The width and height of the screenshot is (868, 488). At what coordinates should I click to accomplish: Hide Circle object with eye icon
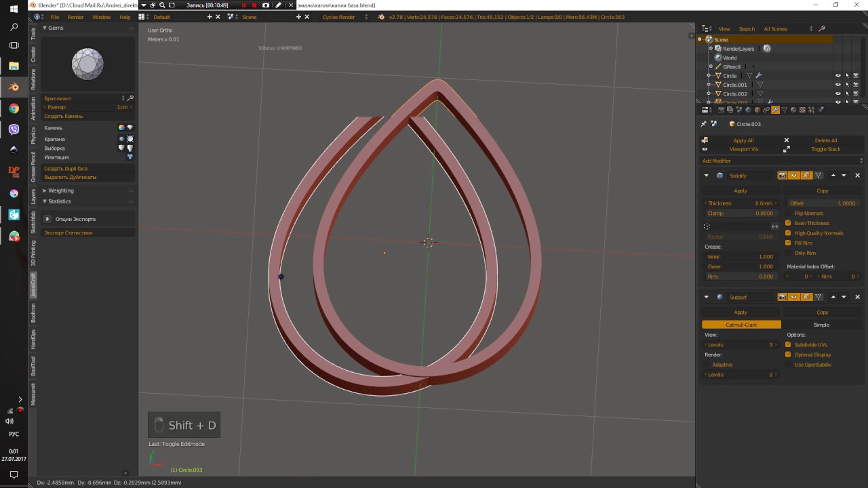837,76
